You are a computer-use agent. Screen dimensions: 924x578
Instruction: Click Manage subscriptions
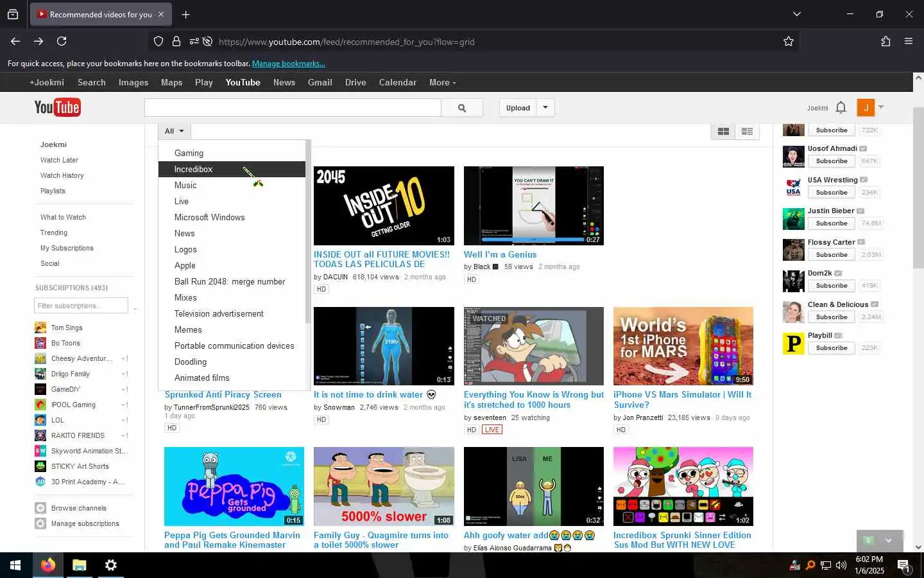click(85, 523)
